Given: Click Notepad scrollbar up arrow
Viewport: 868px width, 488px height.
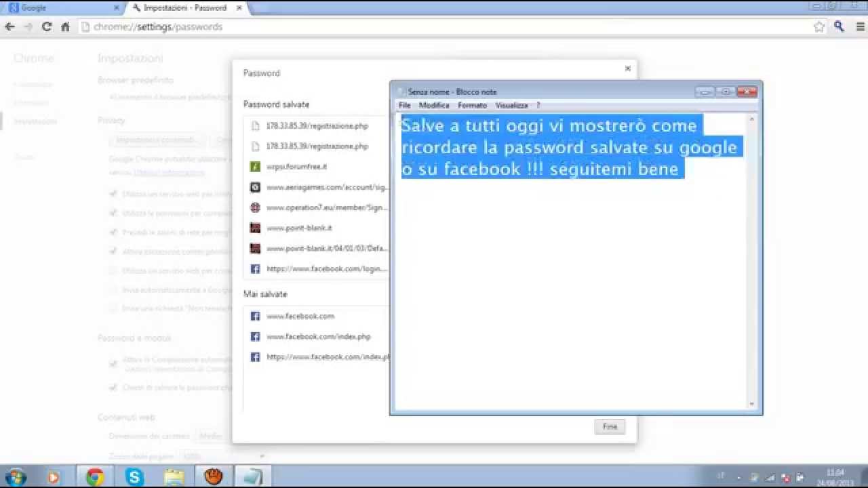Looking at the screenshot, I should [751, 119].
